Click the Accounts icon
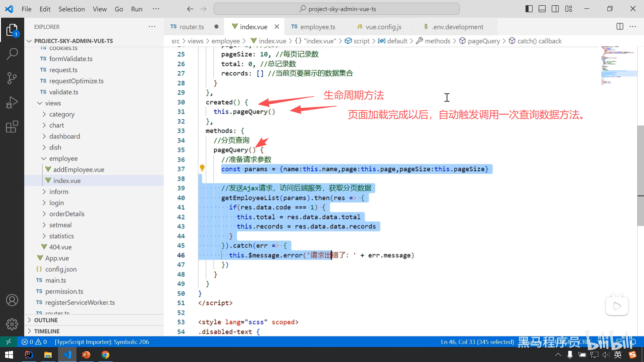The image size is (644, 362). 12,300
